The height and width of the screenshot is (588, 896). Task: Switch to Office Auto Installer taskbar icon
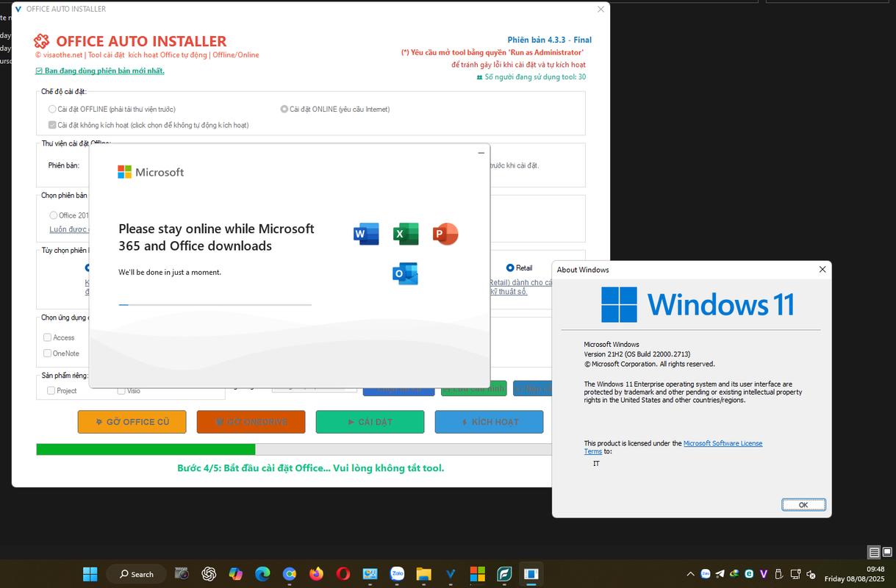[451, 574]
